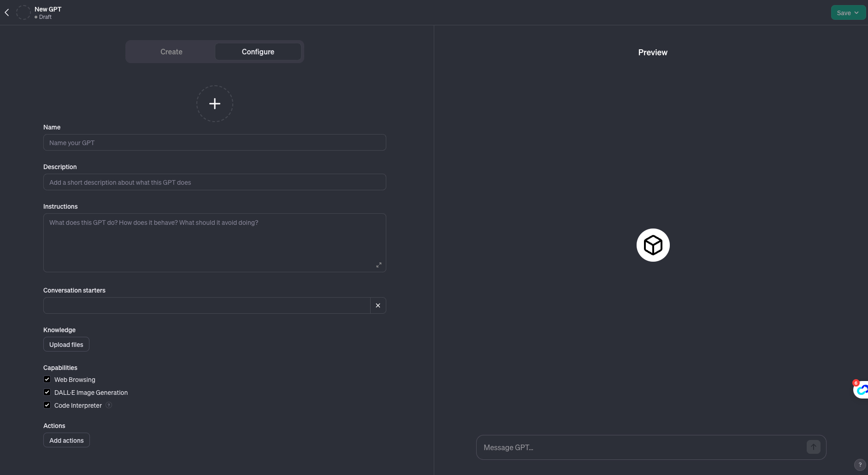The image size is (868, 475).
Task: Open the Save dropdown menu
Action: (848, 12)
